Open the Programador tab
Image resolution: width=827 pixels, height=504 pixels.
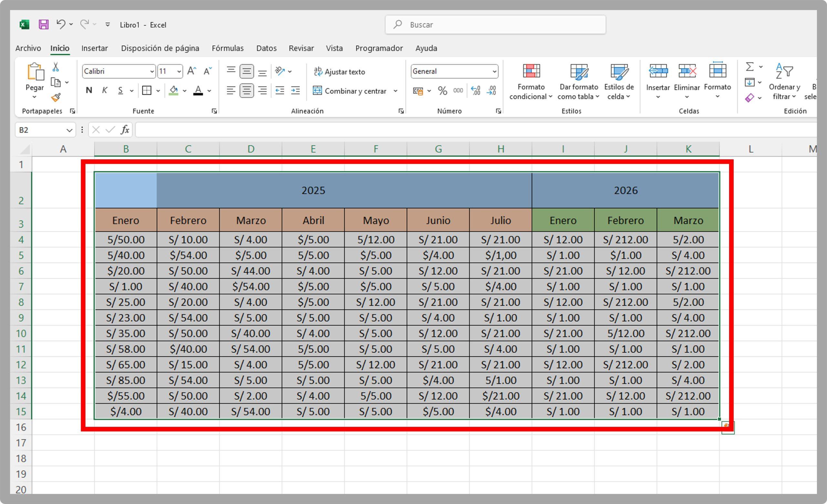pyautogui.click(x=379, y=48)
